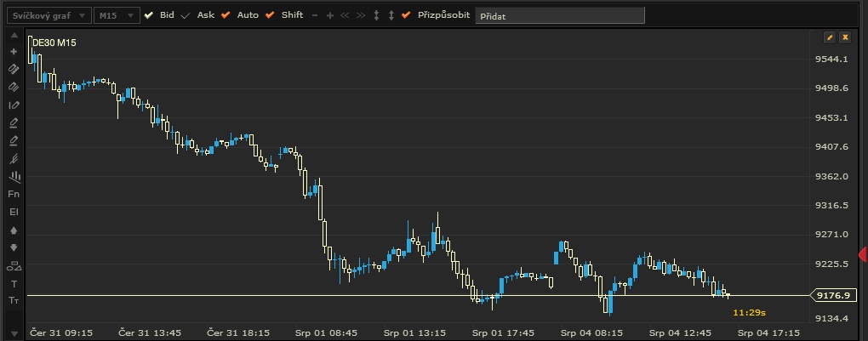Image resolution: width=868 pixels, height=341 pixels.
Task: Select the solid down arrow marker tool
Action: pyautogui.click(x=14, y=248)
